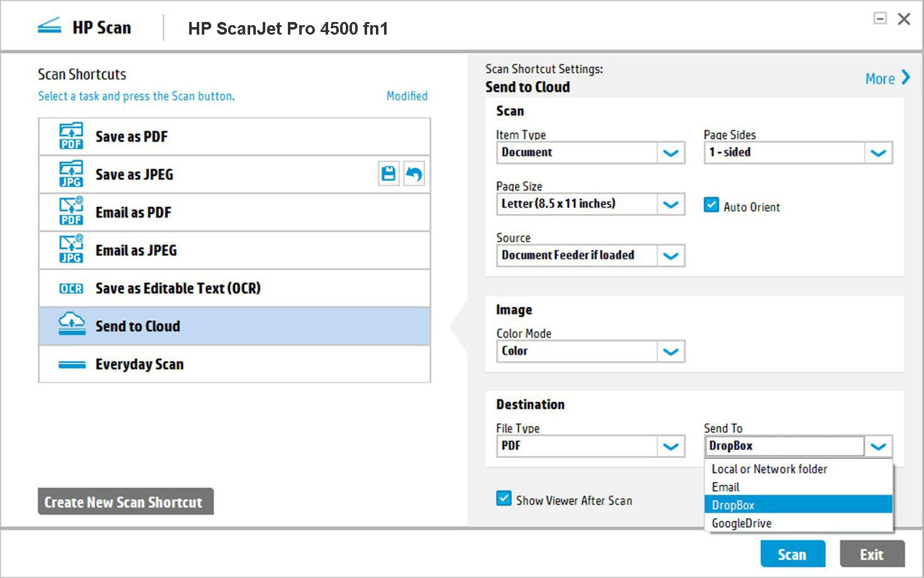Click the Save as JPEG folder icon

pos(71,174)
